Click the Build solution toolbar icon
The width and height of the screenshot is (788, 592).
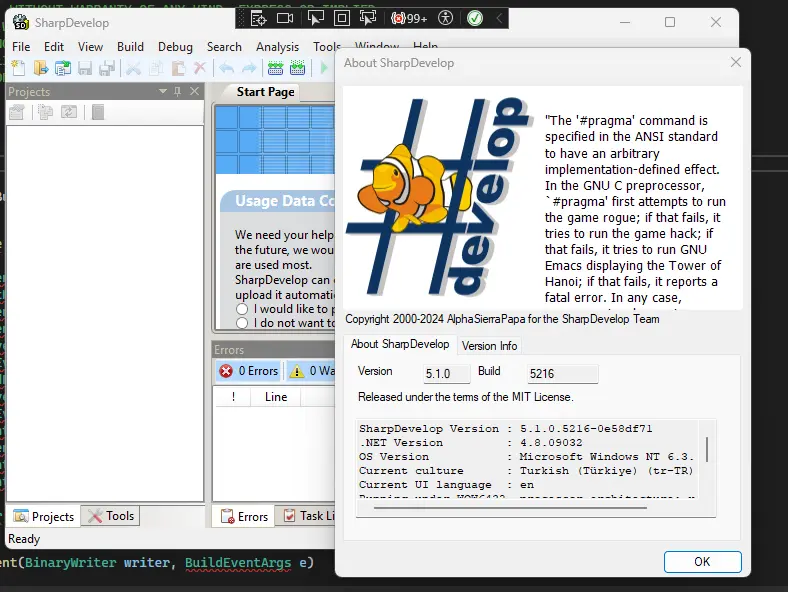(275, 68)
